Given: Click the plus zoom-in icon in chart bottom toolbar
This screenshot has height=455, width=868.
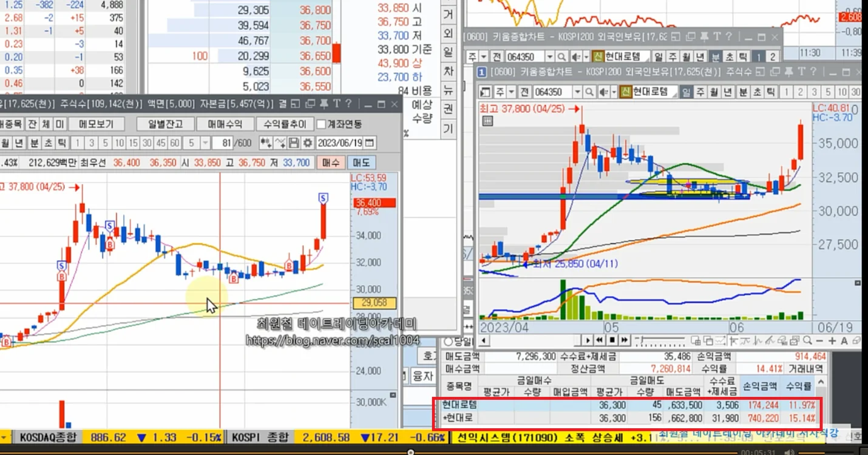Looking at the screenshot, I should (832, 340).
